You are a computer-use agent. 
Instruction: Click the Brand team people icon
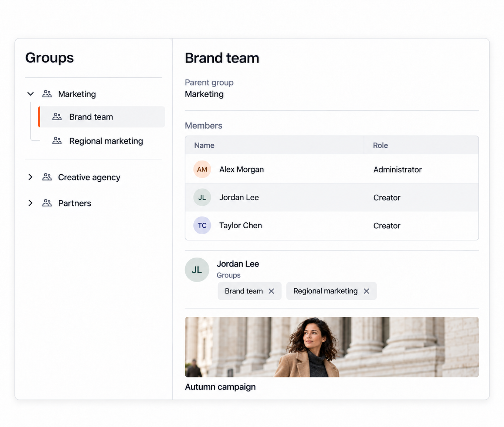57,117
